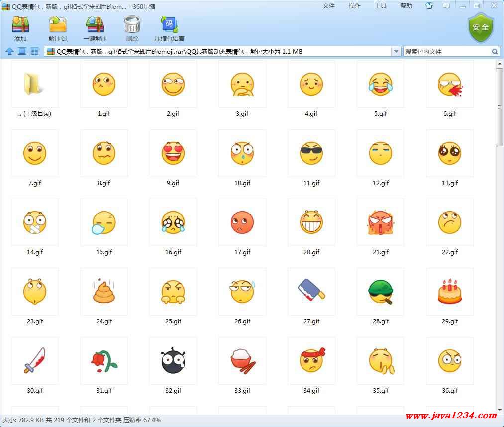The image size is (504, 427).
Task: Open the 工具 (Tools) menu
Action: (x=381, y=6)
